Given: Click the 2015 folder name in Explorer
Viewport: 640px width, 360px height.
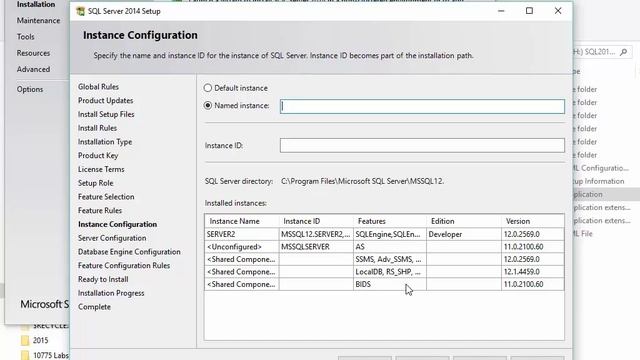Looking at the screenshot, I should [40, 340].
